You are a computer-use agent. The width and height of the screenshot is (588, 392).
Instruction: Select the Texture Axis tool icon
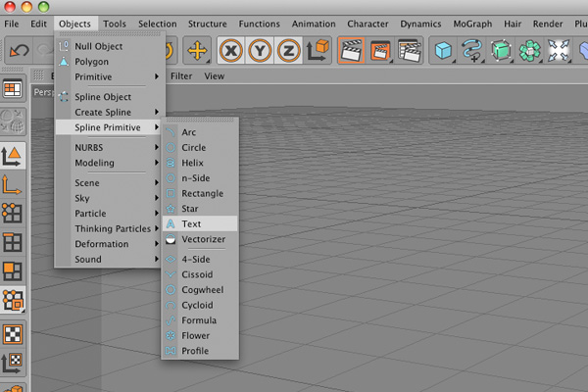pyautogui.click(x=13, y=363)
